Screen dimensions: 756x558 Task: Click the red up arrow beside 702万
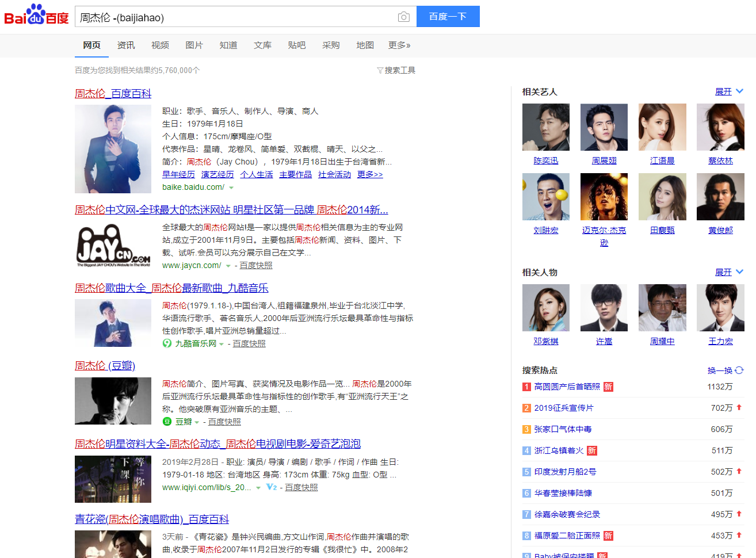[x=739, y=407]
